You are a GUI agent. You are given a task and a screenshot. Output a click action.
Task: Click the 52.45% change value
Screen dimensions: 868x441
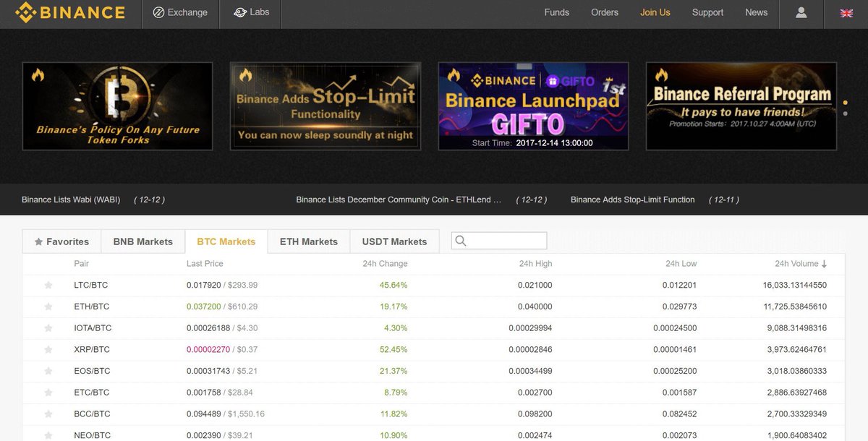[393, 350]
